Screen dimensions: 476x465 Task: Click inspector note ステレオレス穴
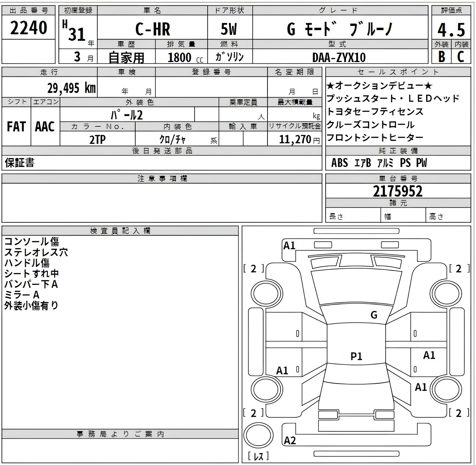[36, 252]
